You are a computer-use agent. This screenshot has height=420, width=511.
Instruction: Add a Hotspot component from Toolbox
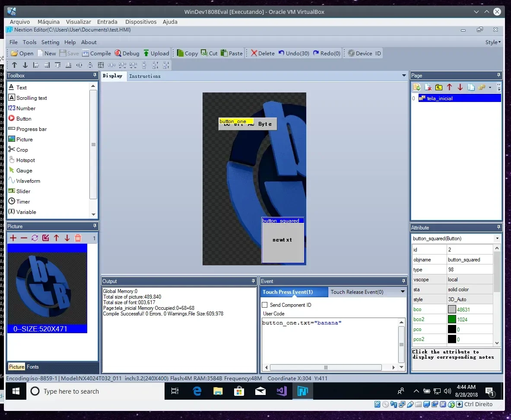click(22, 160)
